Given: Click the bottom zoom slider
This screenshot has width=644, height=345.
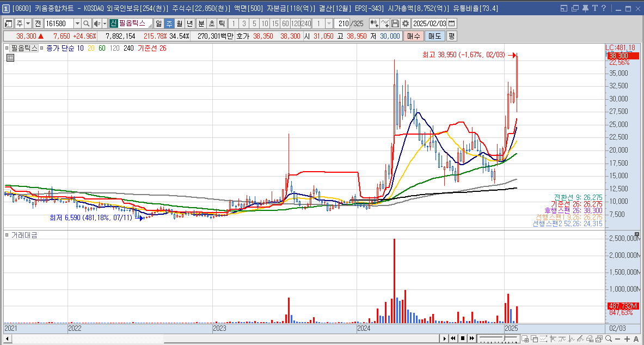Looking at the screenshot, I should tap(499, 338).
